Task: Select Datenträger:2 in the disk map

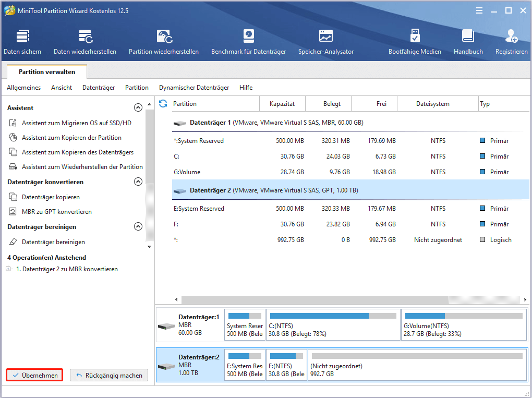Action: [x=190, y=365]
